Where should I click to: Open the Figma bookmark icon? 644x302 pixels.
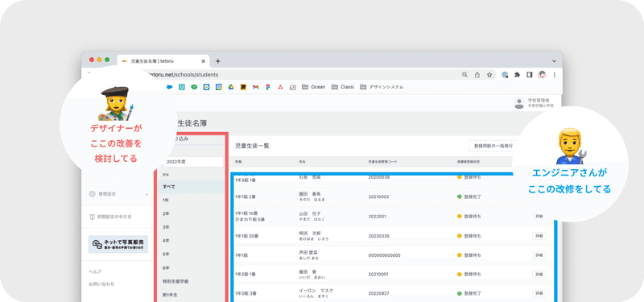(268, 87)
